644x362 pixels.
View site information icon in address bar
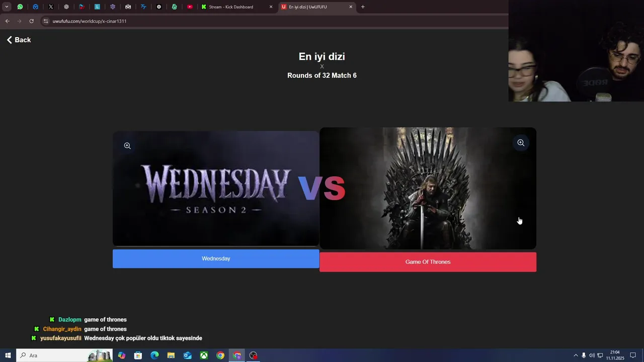click(x=46, y=21)
